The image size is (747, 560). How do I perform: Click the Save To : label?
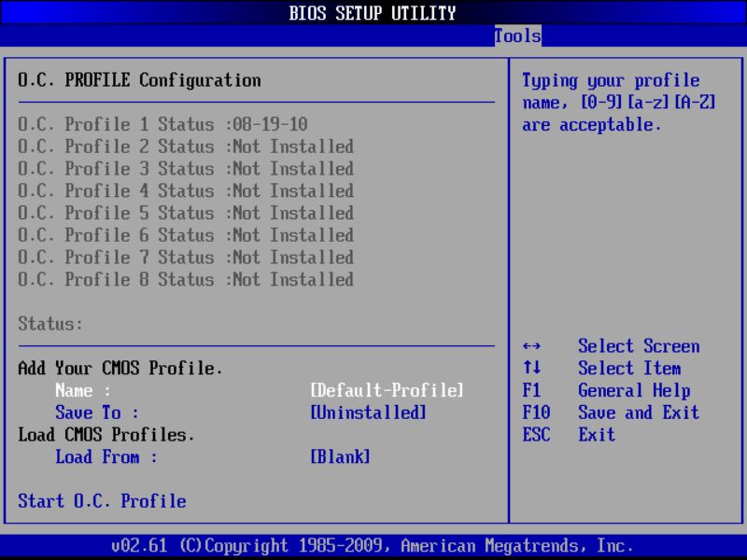tap(97, 413)
